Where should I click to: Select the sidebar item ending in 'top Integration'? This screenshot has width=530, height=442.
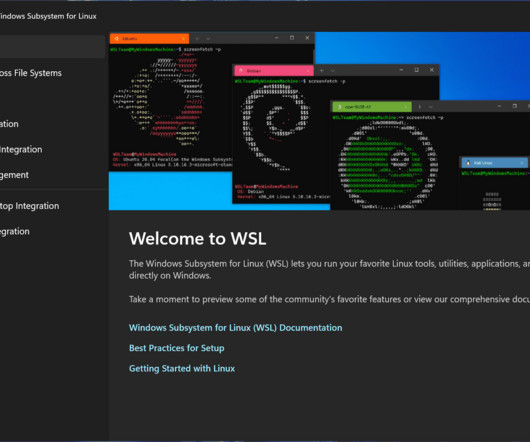(x=52, y=206)
